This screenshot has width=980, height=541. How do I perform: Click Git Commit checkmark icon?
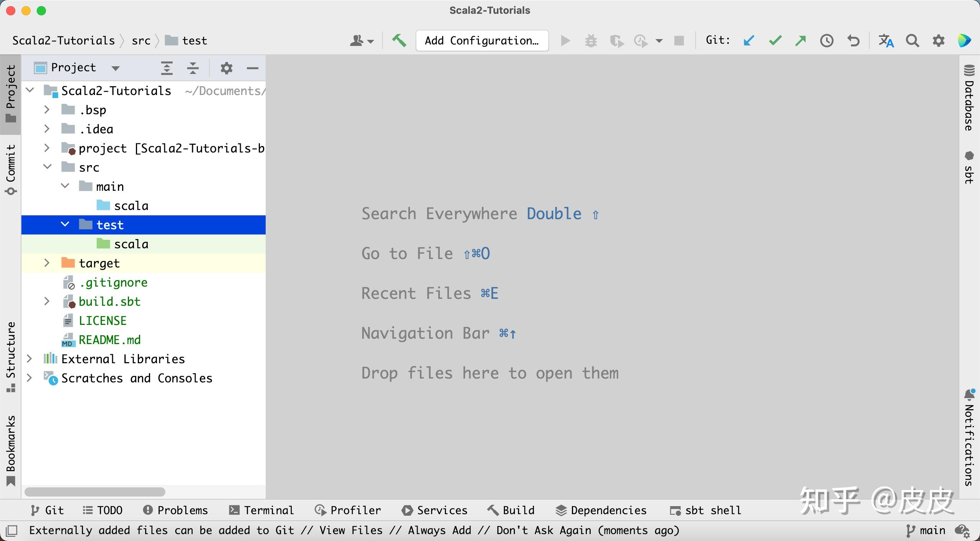click(775, 40)
